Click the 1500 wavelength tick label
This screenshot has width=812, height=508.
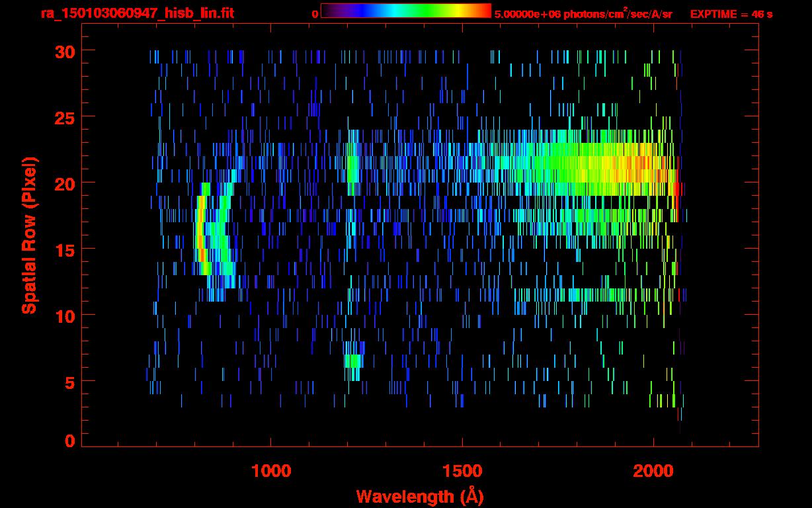[462, 471]
